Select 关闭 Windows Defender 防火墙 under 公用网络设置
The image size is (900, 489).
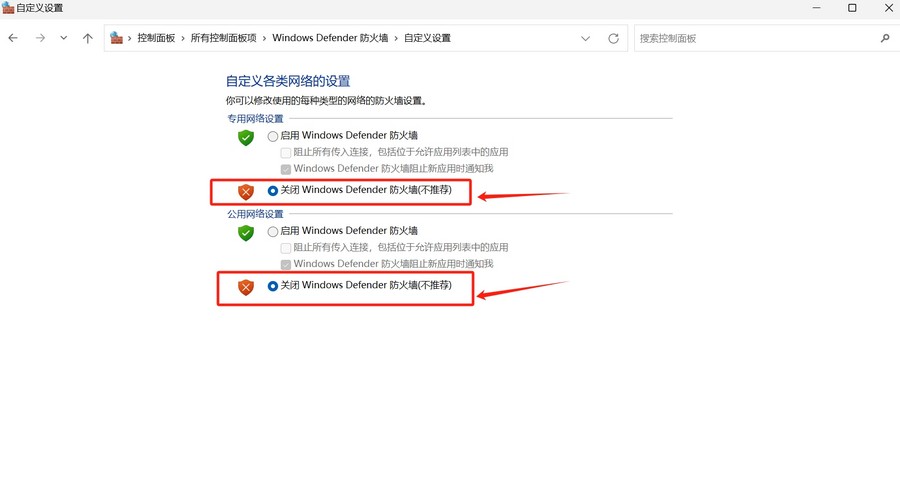coord(273,286)
